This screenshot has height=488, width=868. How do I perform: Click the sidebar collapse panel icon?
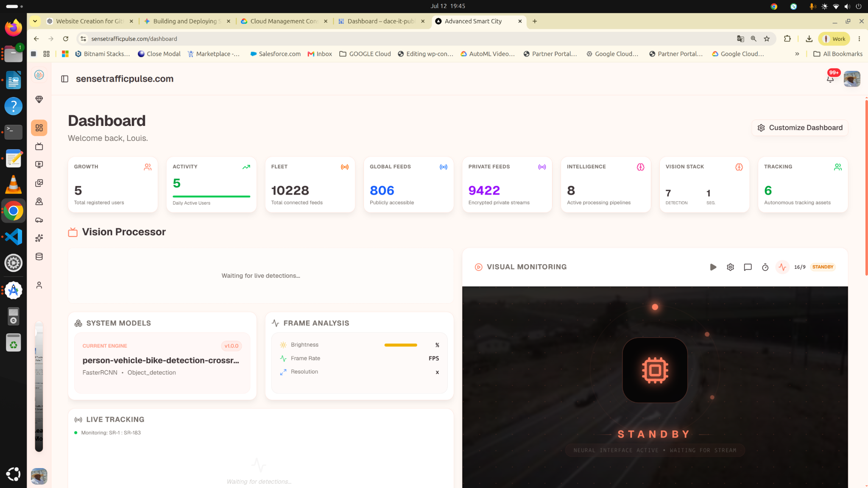click(x=64, y=79)
